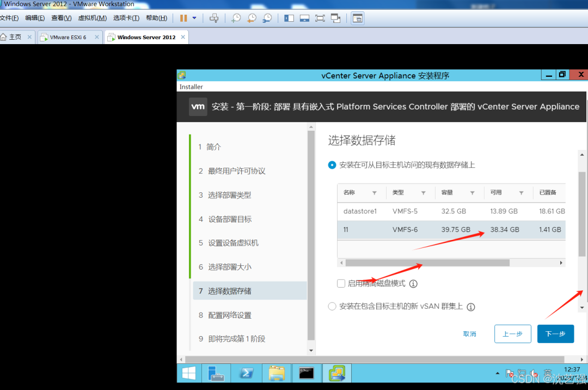Viewport: 588px width, 390px height.
Task: Click the content pane down scroll arrow
Action: (582, 308)
